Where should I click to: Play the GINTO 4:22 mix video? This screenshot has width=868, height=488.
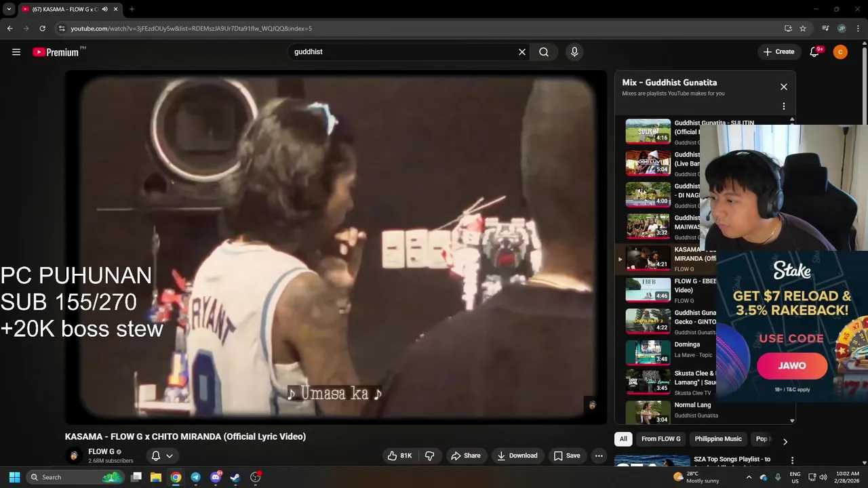tap(648, 321)
